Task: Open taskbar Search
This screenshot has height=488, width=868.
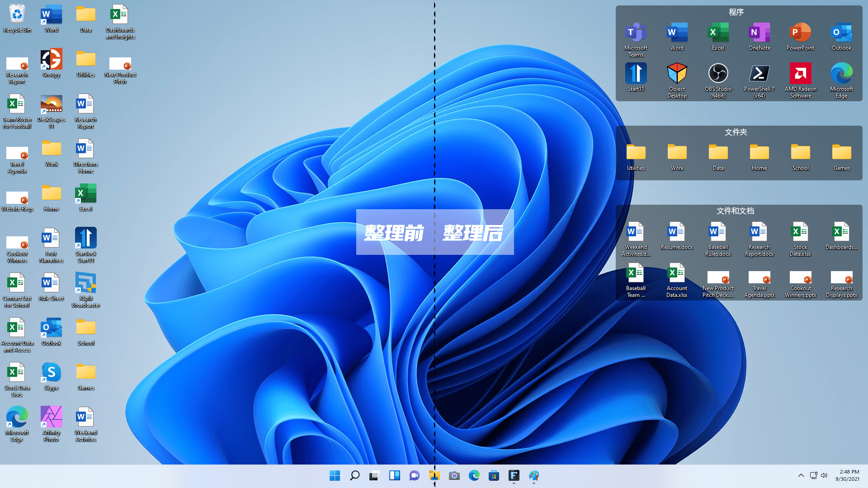Action: 354,475
